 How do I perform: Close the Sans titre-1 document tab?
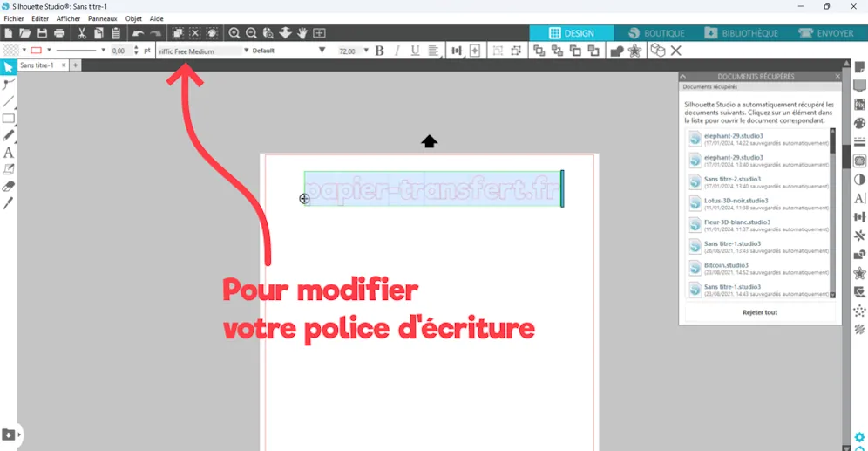pyautogui.click(x=64, y=65)
